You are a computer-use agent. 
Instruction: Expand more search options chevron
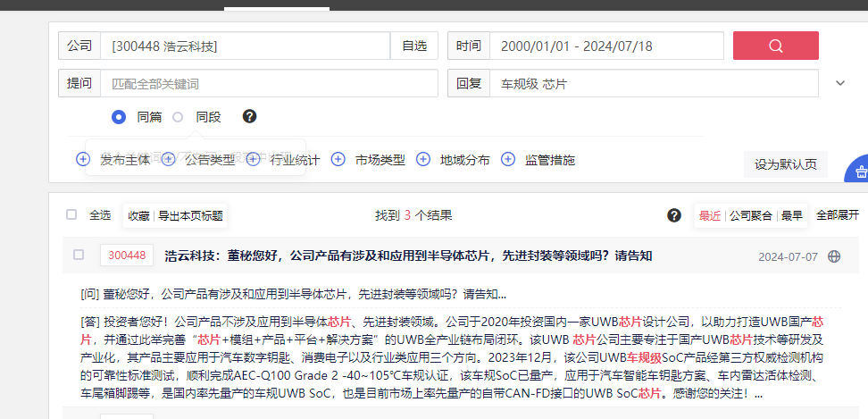click(840, 83)
